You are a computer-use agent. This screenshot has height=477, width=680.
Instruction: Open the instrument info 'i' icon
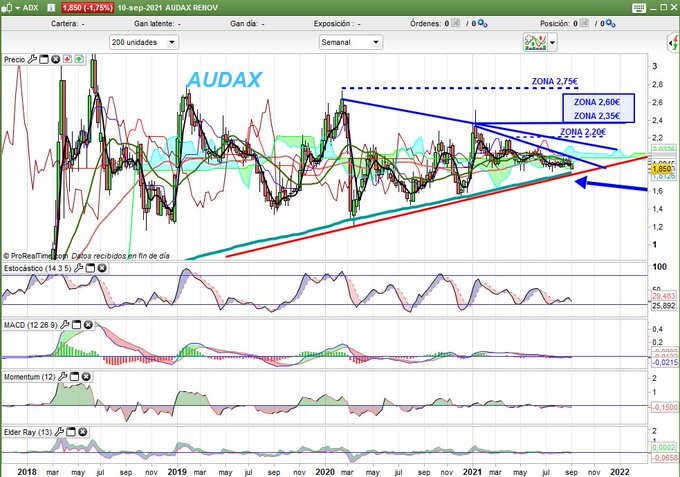coord(51,7)
